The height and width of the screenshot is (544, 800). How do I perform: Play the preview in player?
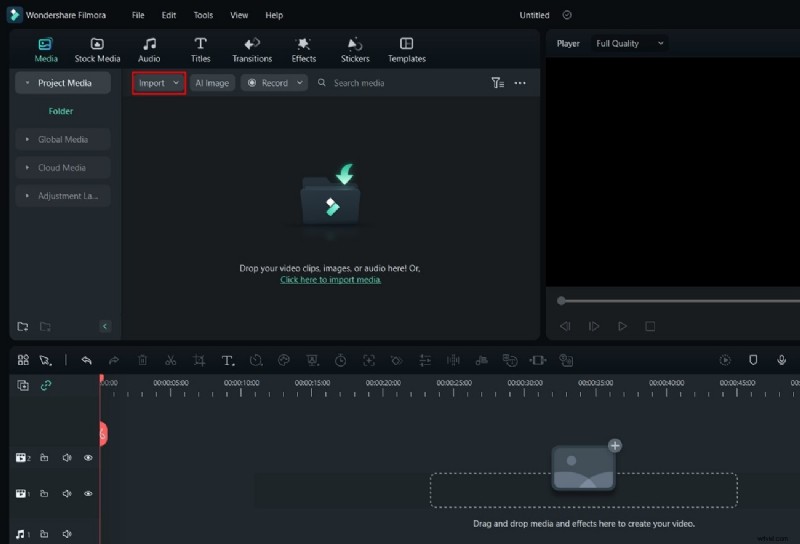coord(622,326)
